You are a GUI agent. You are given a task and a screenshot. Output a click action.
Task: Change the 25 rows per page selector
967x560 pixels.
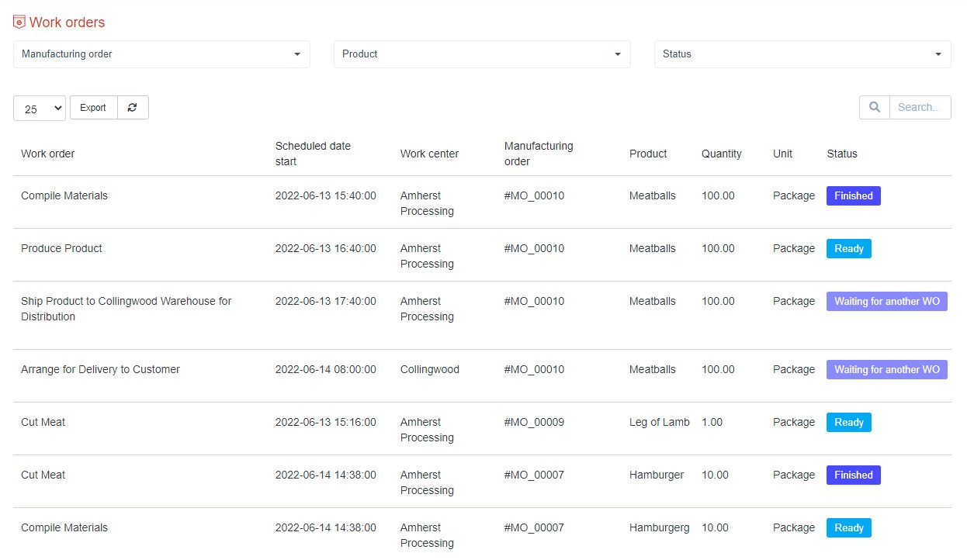click(40, 109)
